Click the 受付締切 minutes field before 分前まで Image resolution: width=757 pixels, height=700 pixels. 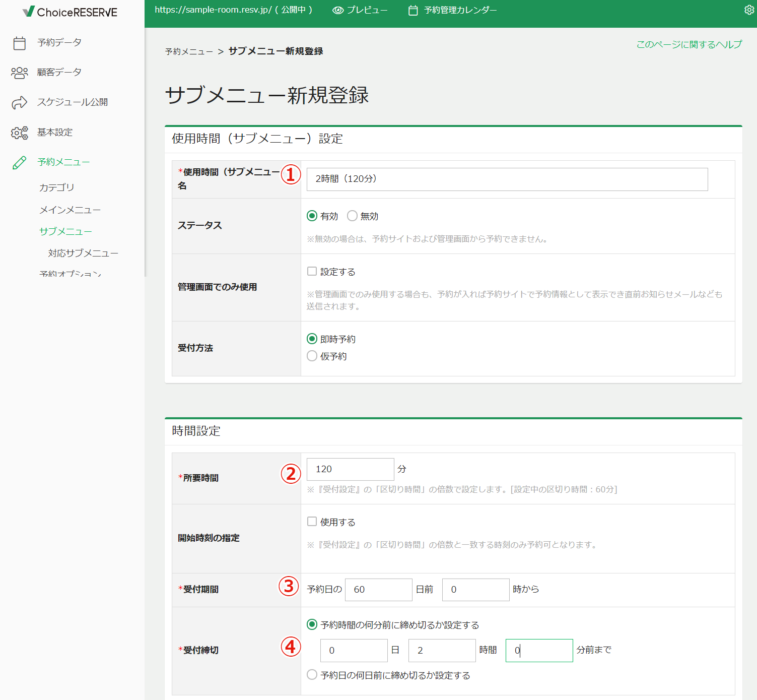539,651
